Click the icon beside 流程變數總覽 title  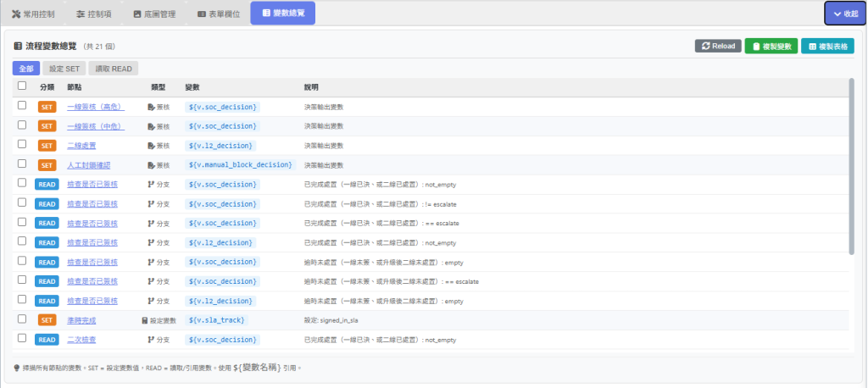pyautogui.click(x=18, y=46)
